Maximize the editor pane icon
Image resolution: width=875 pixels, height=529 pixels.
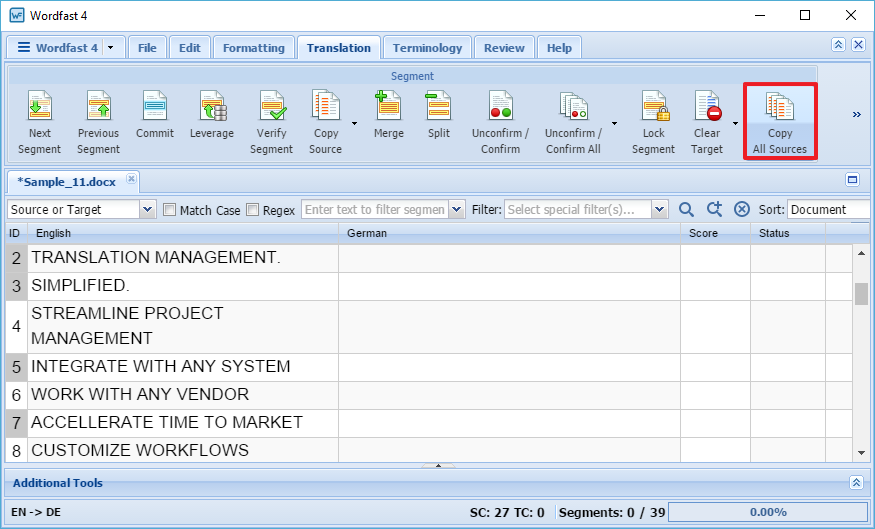point(852,180)
